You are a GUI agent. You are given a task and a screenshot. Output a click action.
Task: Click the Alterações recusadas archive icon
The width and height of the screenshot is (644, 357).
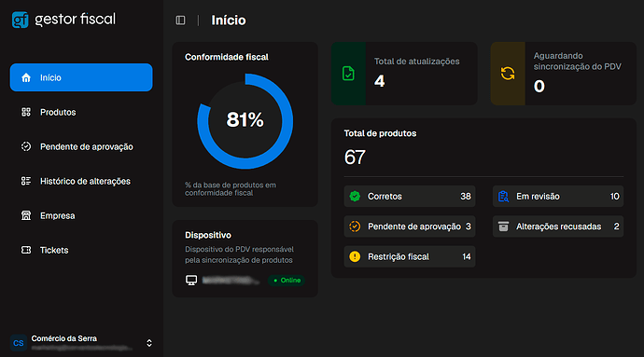coord(503,227)
